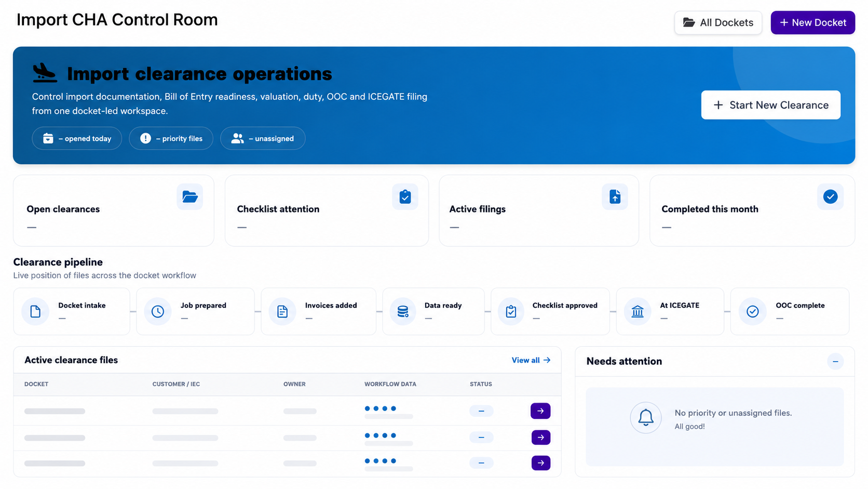The width and height of the screenshot is (868, 489).
Task: Select the Job prepared pipeline stage
Action: (x=195, y=311)
